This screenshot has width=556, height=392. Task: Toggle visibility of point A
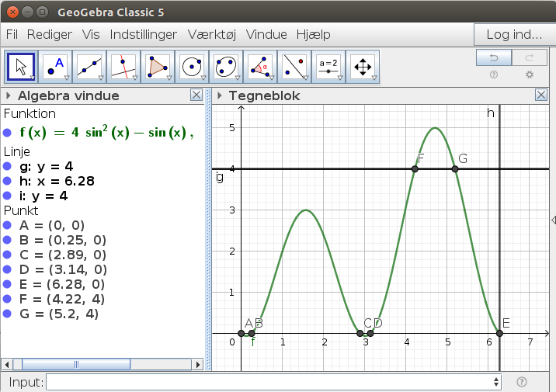[x=7, y=225]
